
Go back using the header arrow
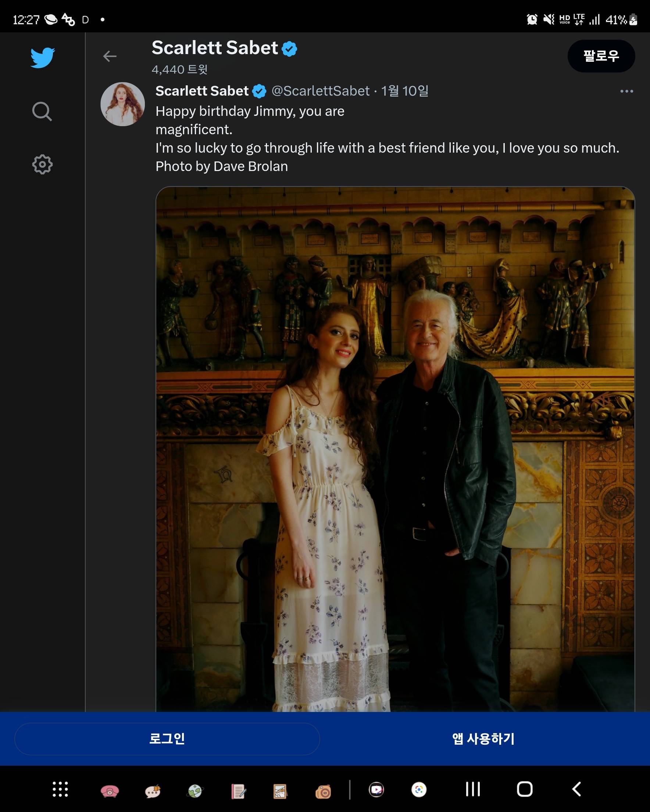(x=110, y=57)
